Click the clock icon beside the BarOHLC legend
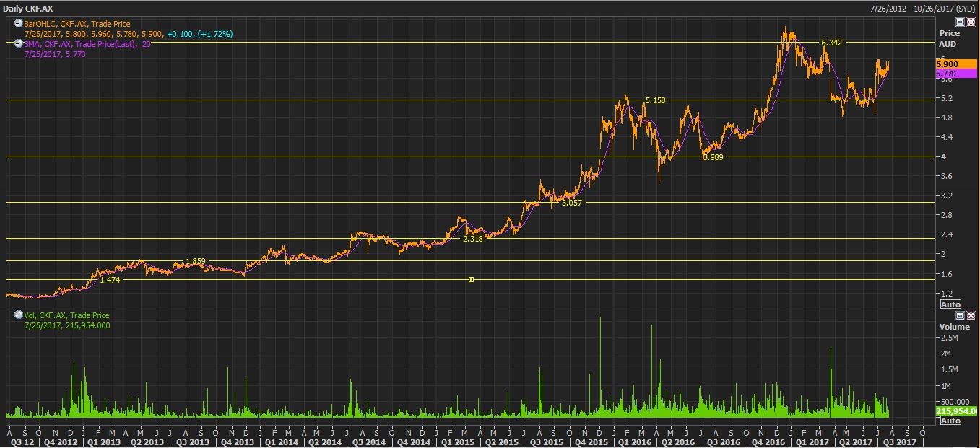 click(x=18, y=23)
